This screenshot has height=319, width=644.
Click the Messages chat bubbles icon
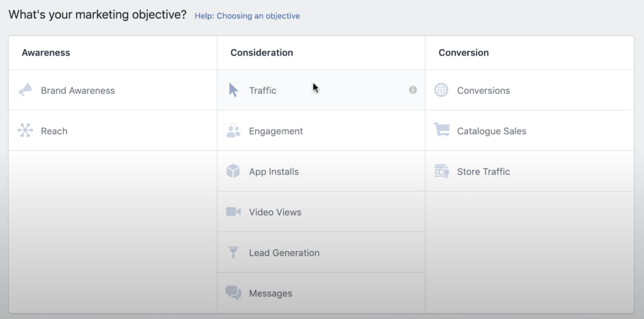tap(234, 293)
